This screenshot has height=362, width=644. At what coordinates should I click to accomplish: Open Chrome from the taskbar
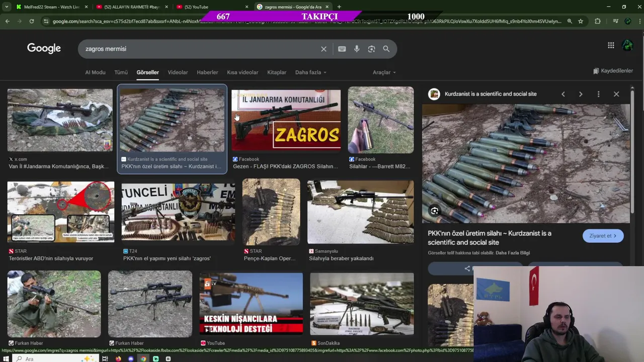(x=143, y=358)
